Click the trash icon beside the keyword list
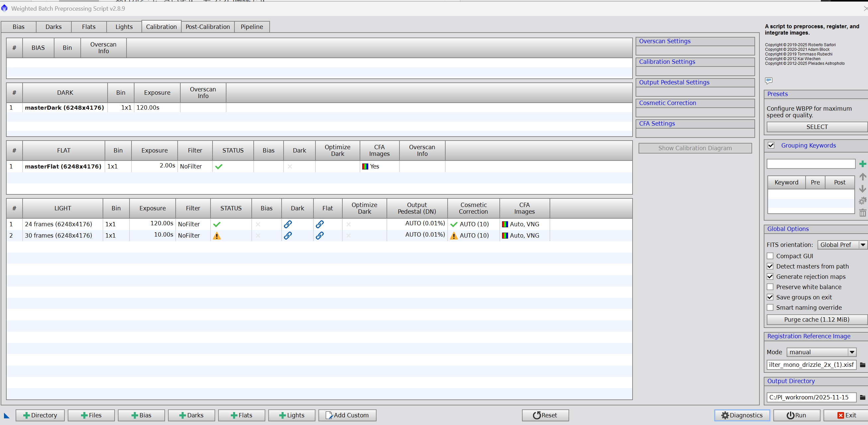 pos(862,213)
